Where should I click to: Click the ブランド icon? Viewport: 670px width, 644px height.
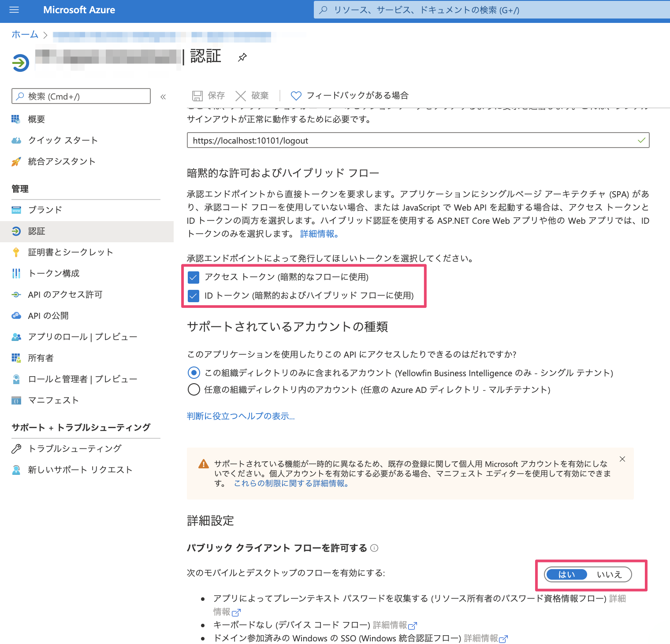click(x=16, y=210)
